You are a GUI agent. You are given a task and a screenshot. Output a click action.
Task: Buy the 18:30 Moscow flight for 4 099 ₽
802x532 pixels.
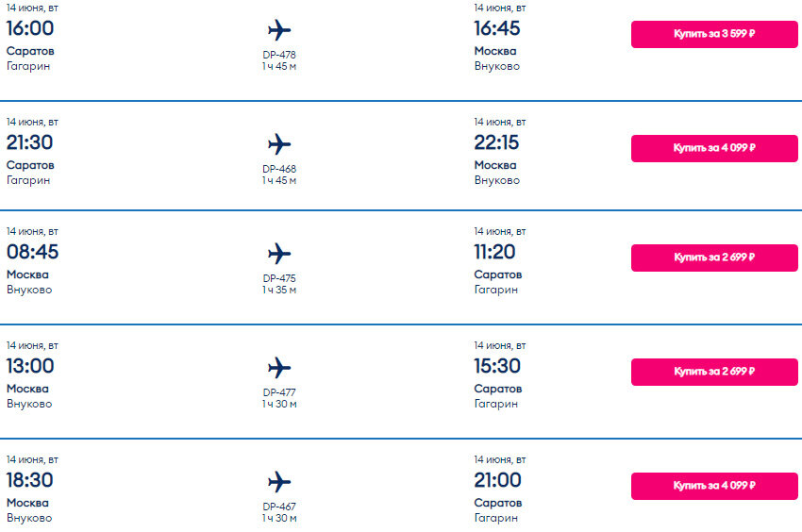pyautogui.click(x=714, y=486)
